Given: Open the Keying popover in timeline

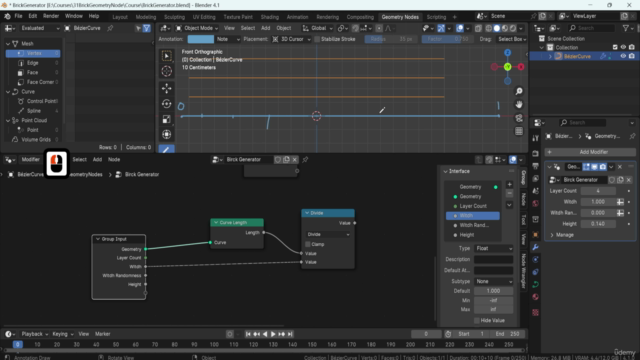Looking at the screenshot, I should [x=62, y=334].
